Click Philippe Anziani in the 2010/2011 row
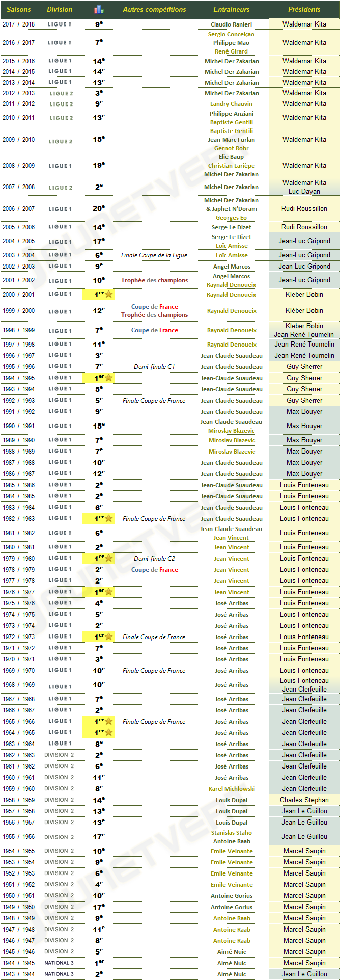This screenshot has height=980, width=340. 232,114
